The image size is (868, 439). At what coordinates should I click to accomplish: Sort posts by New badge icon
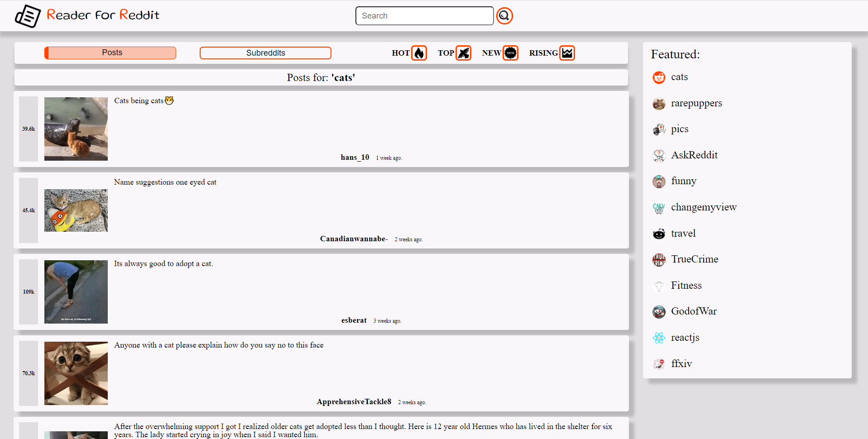tap(510, 53)
